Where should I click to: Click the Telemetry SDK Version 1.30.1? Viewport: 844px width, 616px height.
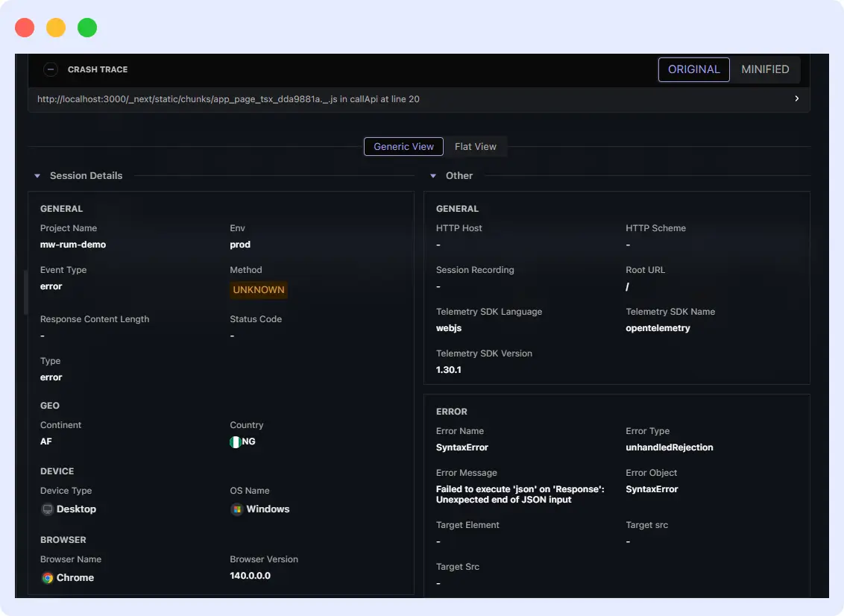[447, 369]
